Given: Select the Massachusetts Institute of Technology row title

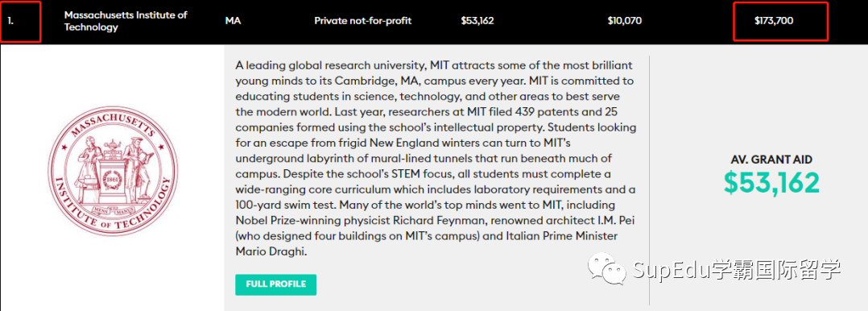Looking at the screenshot, I should click(126, 21).
